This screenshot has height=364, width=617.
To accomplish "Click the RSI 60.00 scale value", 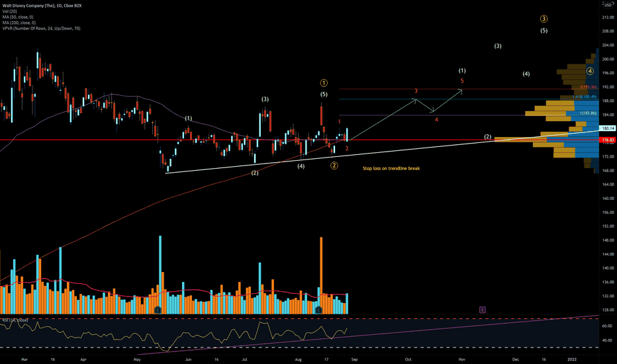I will pyautogui.click(x=607, y=326).
